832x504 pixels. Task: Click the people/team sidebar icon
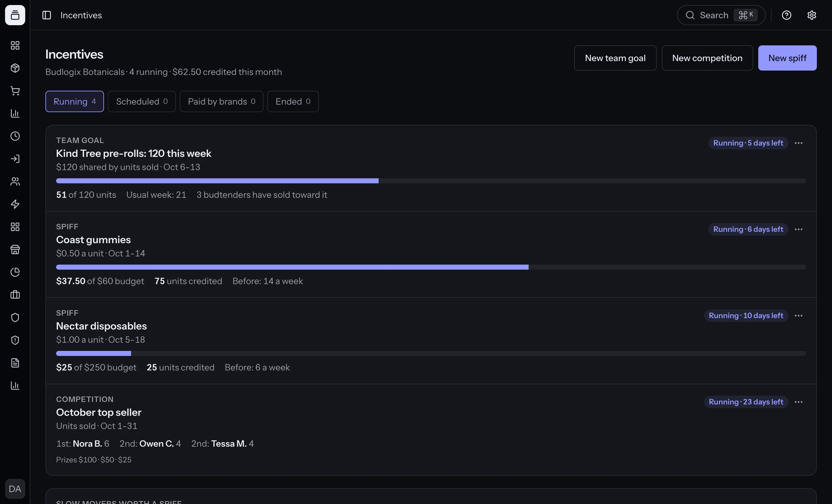[x=15, y=182]
